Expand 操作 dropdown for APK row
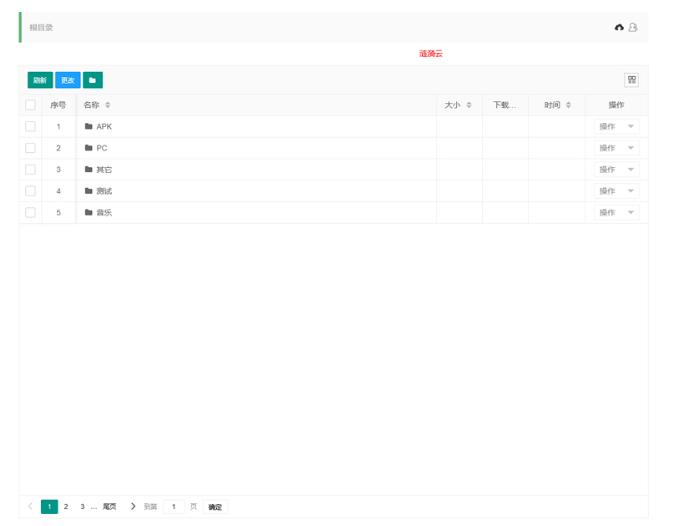The image size is (685, 526). [616, 127]
